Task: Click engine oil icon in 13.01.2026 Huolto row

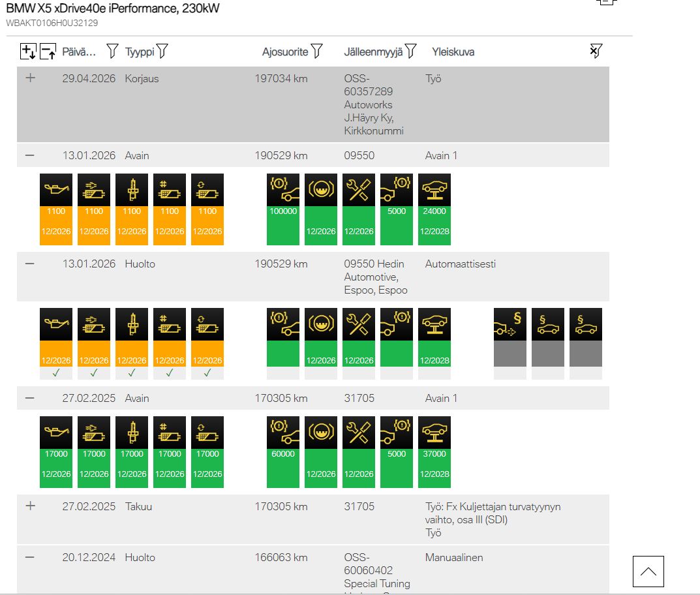Action: click(56, 324)
